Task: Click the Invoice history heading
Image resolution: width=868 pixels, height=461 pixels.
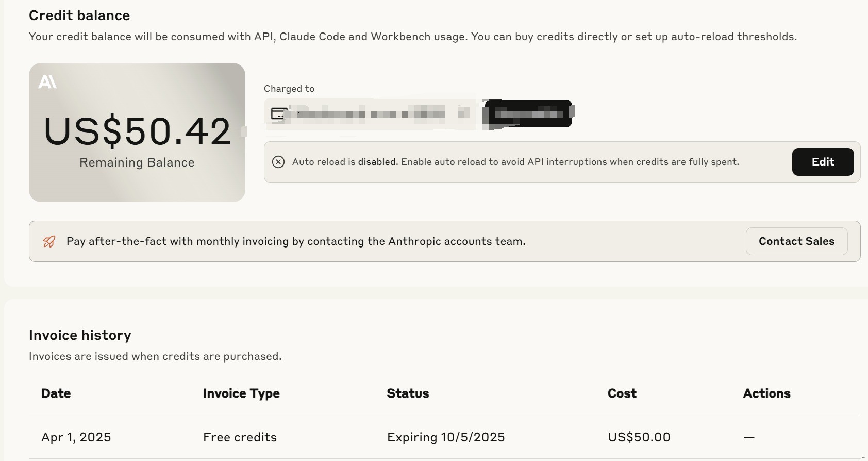Action: pos(80,335)
